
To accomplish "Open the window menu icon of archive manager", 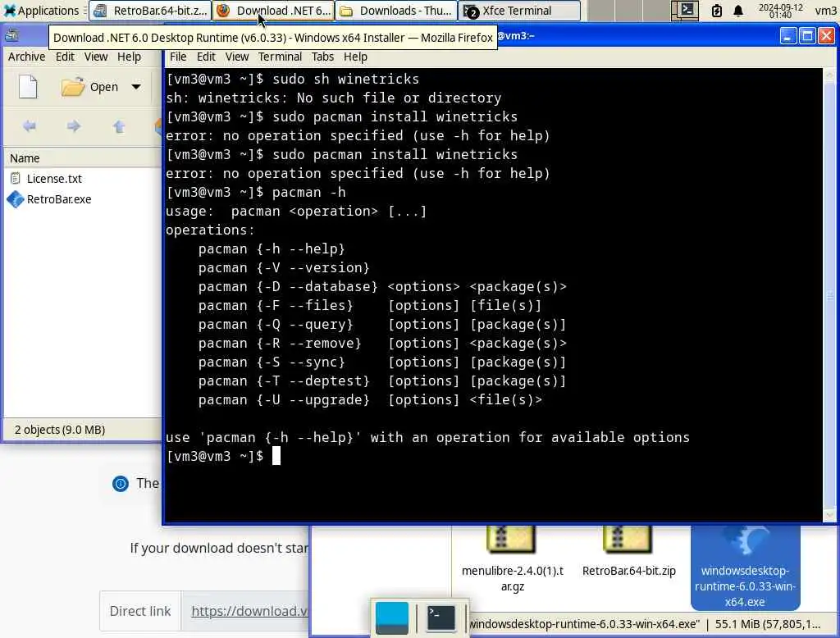I will 11,36.
